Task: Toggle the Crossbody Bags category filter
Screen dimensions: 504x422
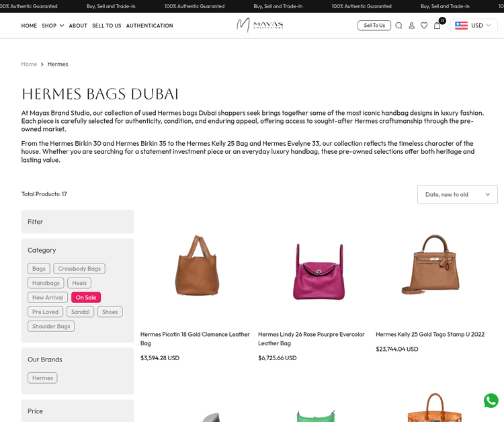Action: pyautogui.click(x=79, y=269)
